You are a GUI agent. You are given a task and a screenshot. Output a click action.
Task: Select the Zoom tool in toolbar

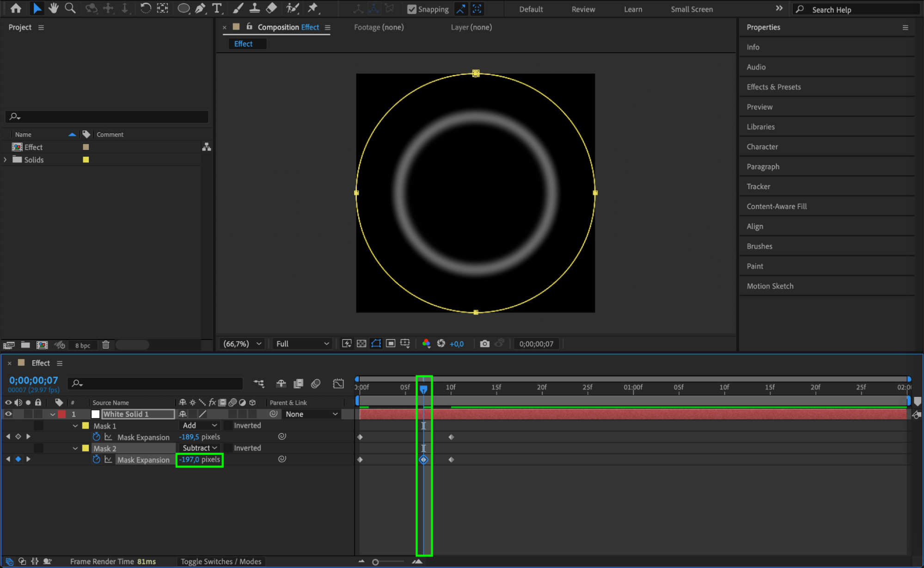tap(70, 8)
